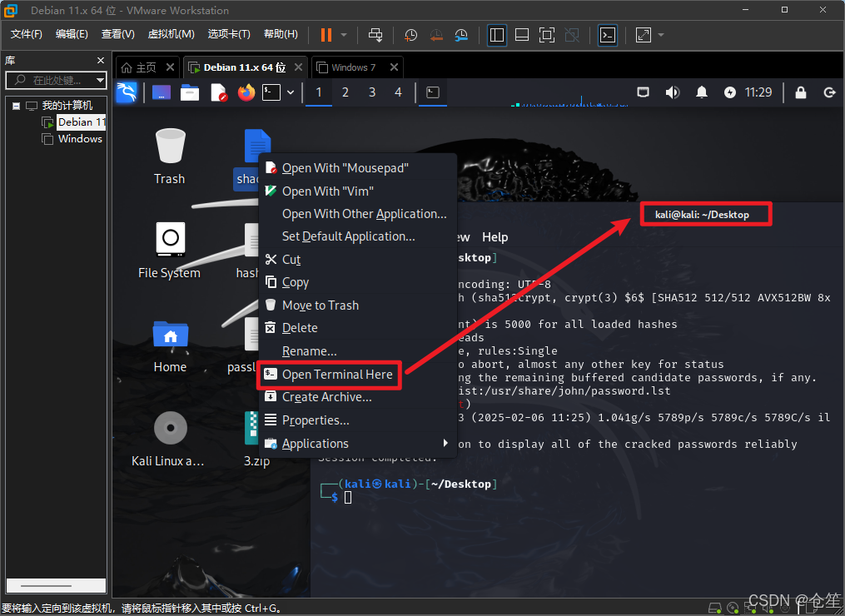
Task: Click the 11:29 clock in Kali panel
Action: (x=758, y=92)
